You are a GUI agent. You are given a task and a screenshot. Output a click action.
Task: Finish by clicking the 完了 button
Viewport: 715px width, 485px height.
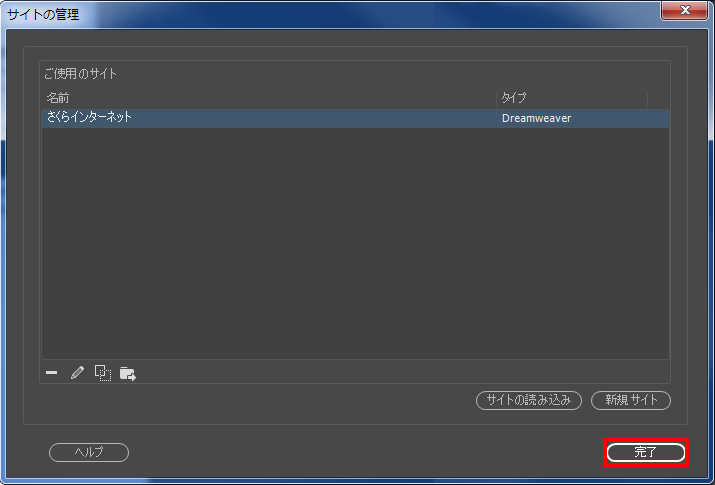(646, 453)
